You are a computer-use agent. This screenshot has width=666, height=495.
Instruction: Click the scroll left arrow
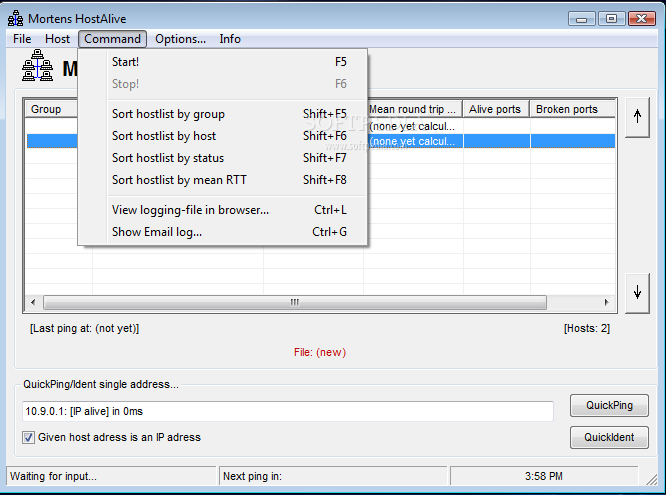click(x=34, y=303)
